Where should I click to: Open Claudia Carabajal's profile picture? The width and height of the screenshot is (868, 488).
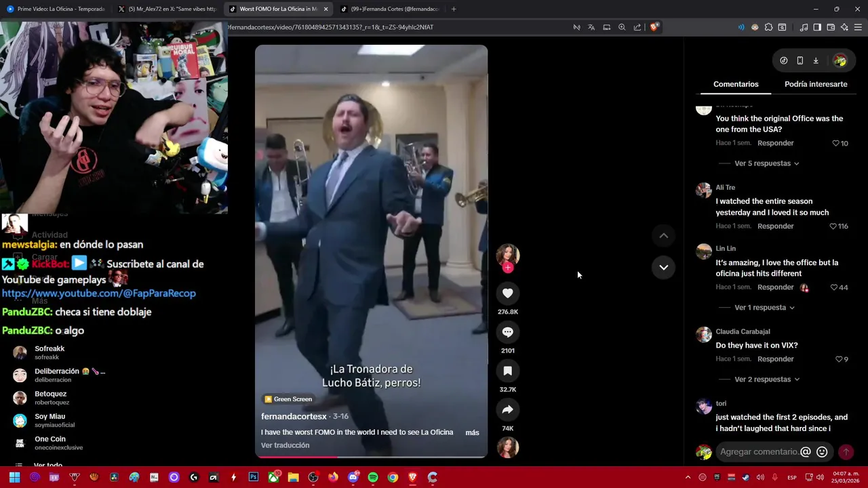point(704,334)
